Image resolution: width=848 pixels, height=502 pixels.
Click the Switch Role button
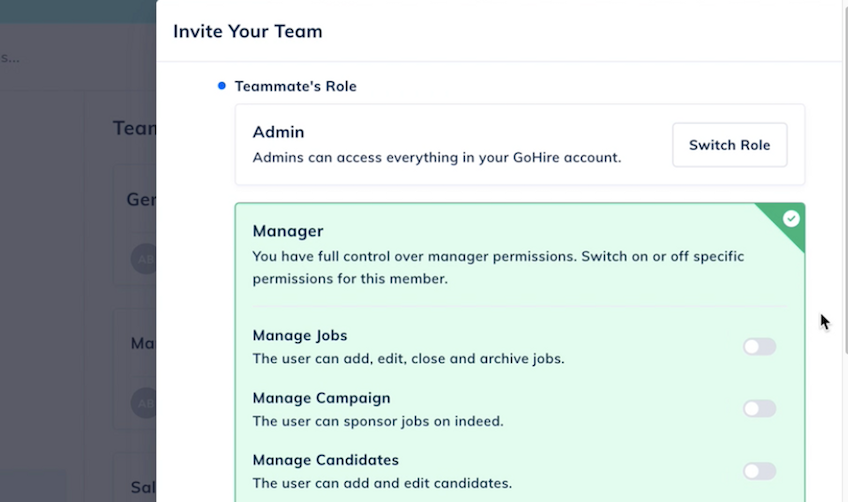click(x=730, y=145)
